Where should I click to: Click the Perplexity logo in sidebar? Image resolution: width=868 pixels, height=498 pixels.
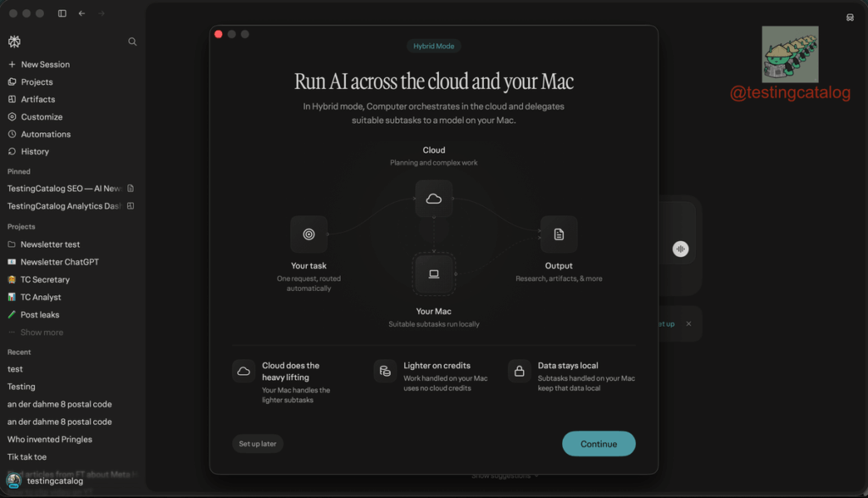pyautogui.click(x=14, y=42)
